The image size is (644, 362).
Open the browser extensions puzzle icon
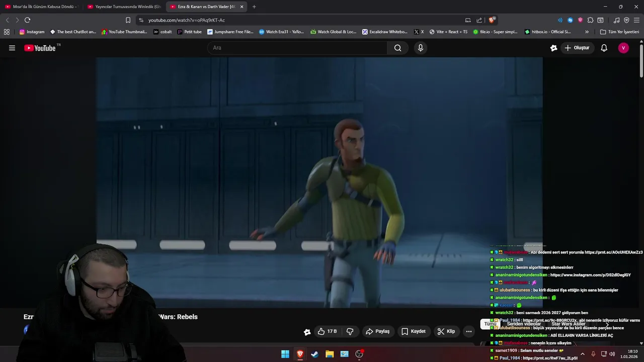point(590,20)
